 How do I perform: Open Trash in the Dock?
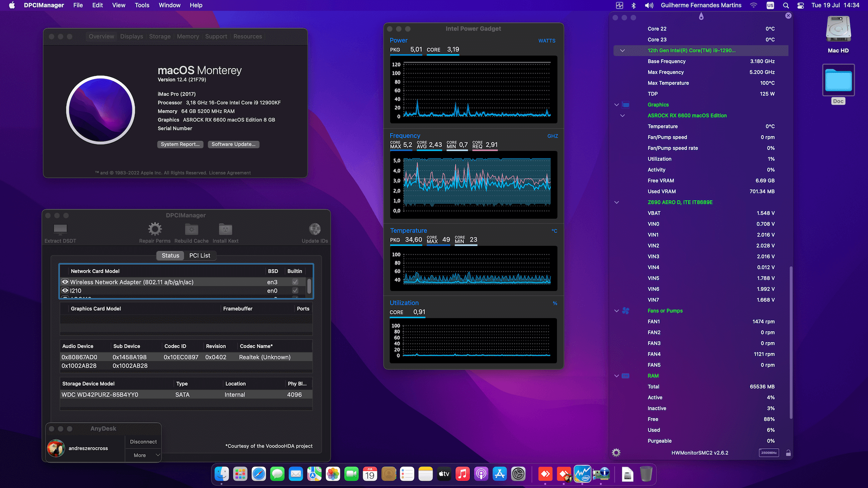646,474
